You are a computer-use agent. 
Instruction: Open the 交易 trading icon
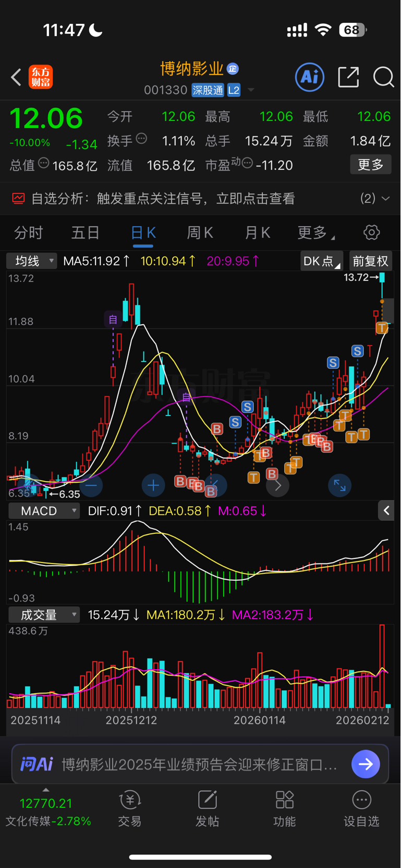130,809
